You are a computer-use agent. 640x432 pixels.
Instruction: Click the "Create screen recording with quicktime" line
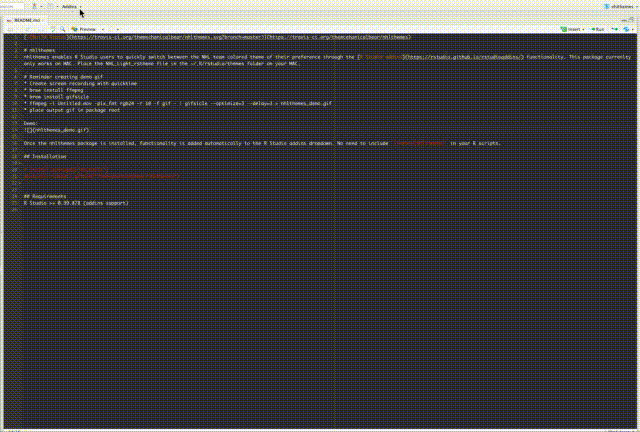[x=80, y=83]
